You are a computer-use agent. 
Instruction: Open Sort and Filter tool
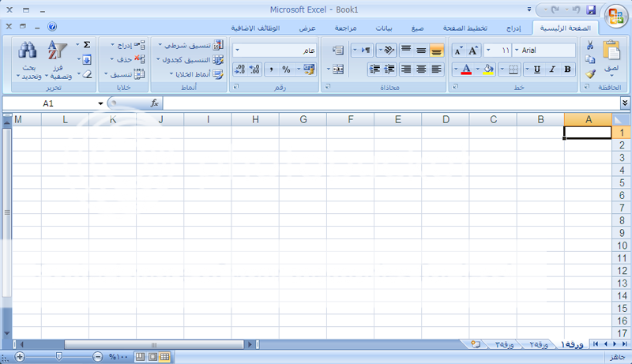58,59
